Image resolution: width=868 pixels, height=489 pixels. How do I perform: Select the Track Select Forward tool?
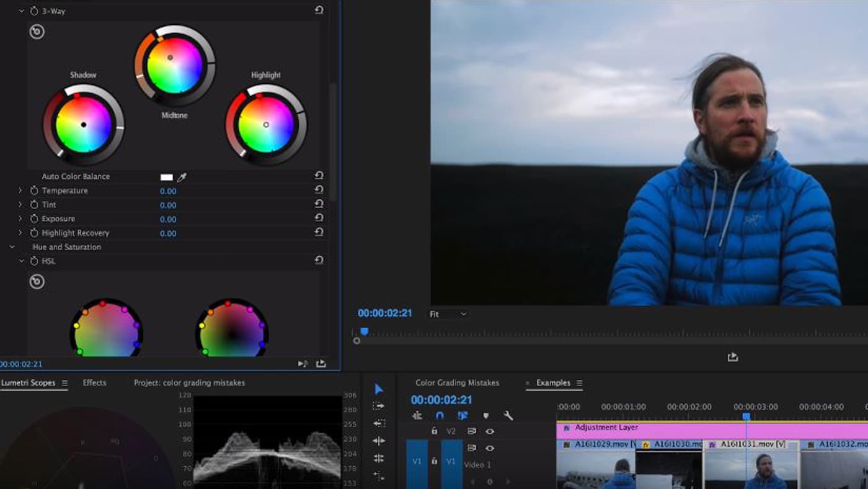tap(380, 405)
